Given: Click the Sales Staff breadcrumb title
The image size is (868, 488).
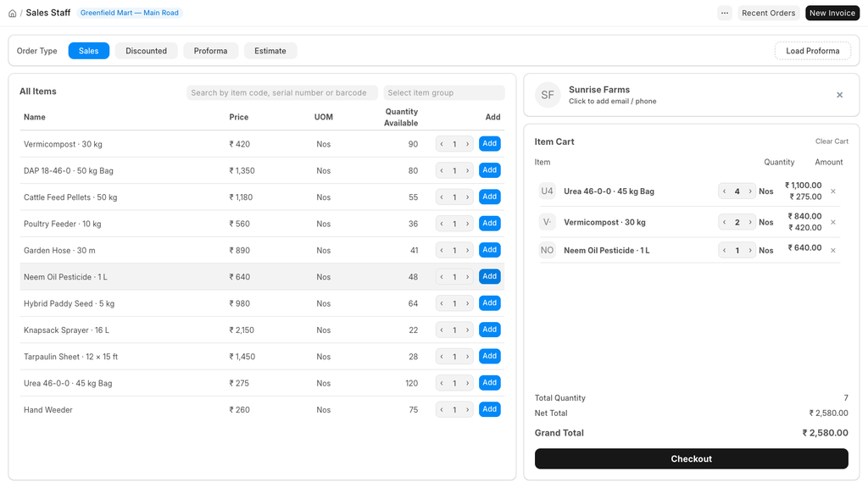Looking at the screenshot, I should (48, 13).
